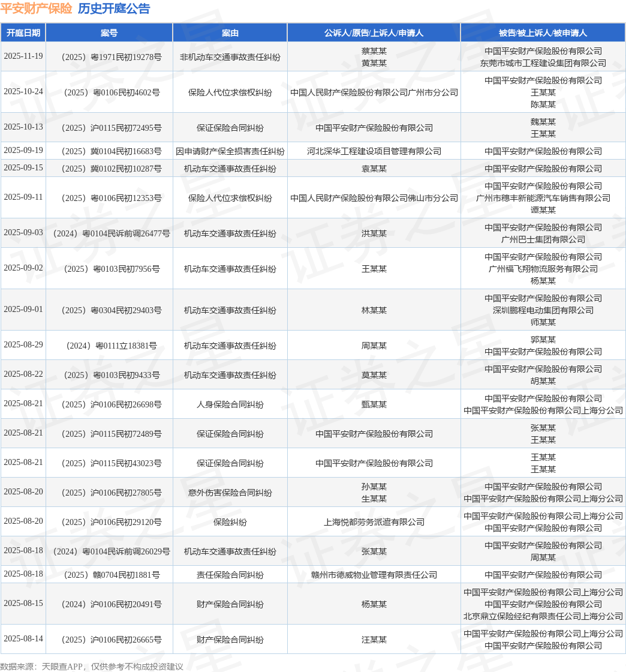The image size is (626, 672).
Task: Click plaintiff 蔡某某
Action: [x=374, y=51]
